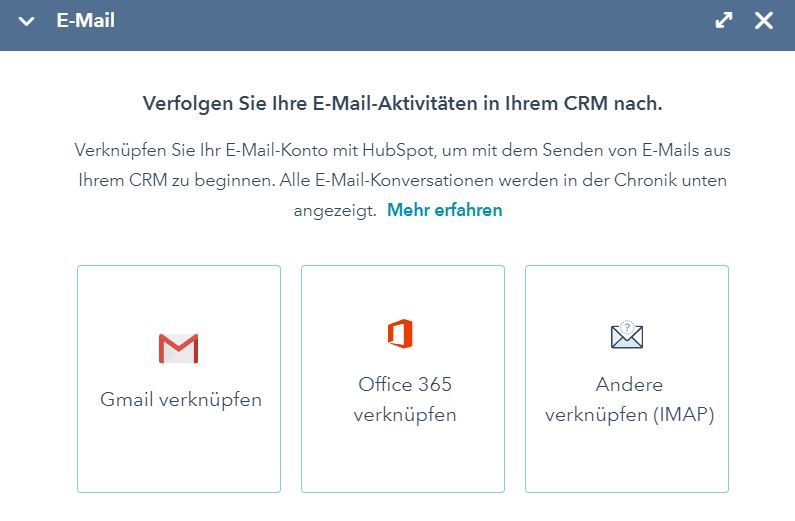
Task: Open the Mehr erfahren link
Action: click(445, 210)
